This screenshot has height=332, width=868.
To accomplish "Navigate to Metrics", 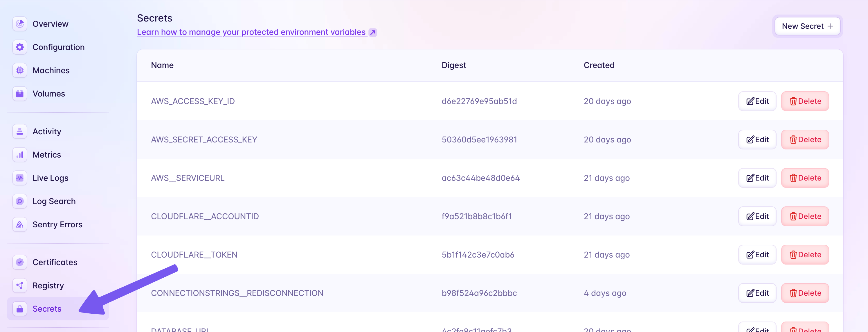I will click(58, 155).
